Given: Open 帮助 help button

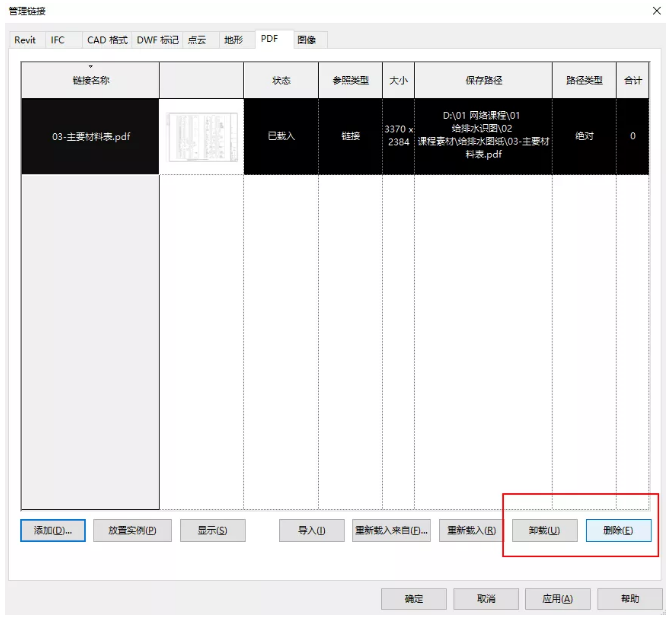Looking at the screenshot, I should click(x=630, y=599).
